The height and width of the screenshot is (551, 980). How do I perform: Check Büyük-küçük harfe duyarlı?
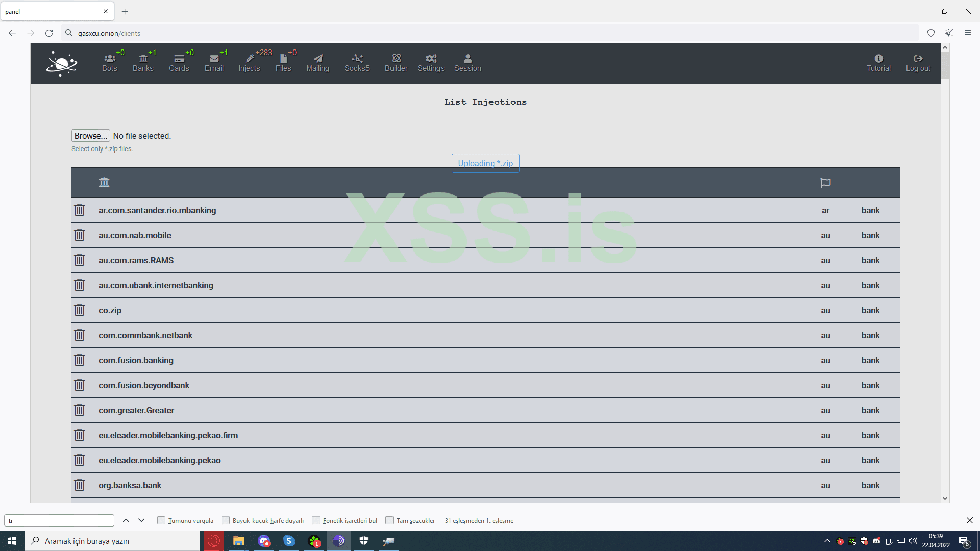click(225, 520)
